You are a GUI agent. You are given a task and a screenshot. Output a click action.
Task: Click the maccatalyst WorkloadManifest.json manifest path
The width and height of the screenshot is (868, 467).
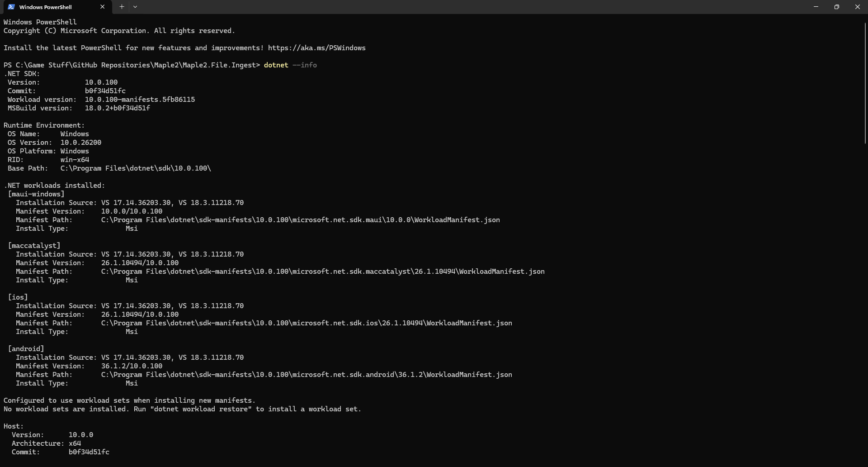click(x=323, y=272)
